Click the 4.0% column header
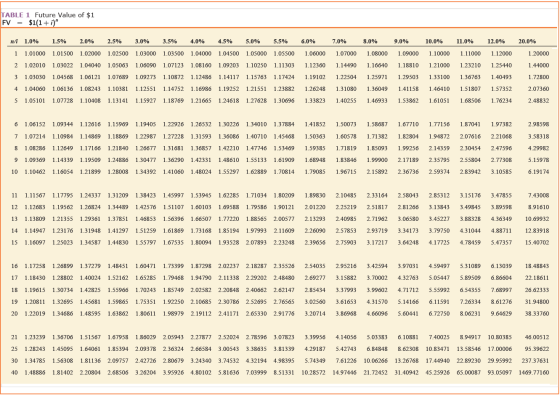 [x=197, y=41]
